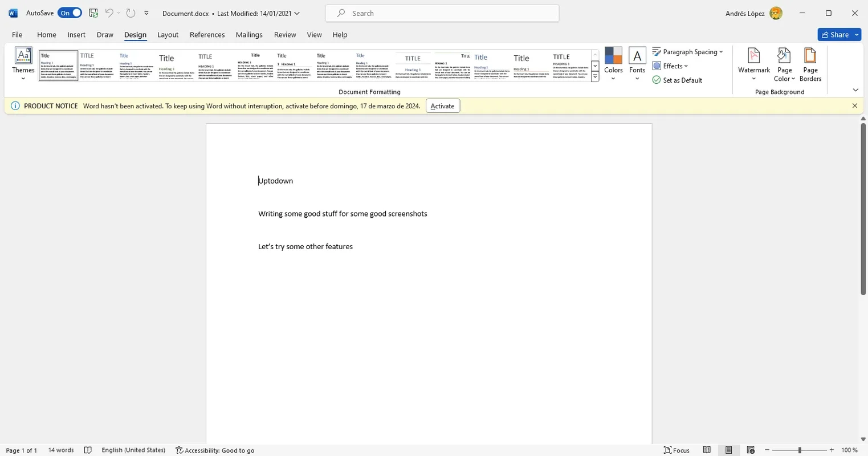
Task: Click the Watermark icon
Action: coord(753,56)
